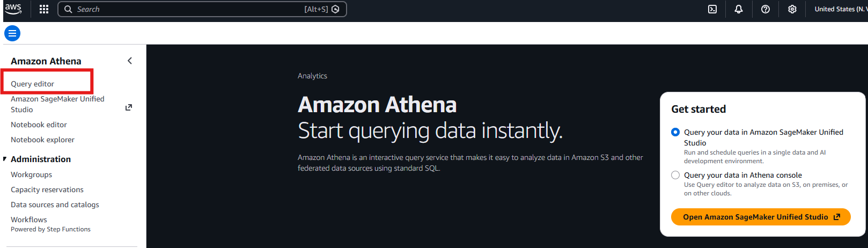868x248 pixels.
Task: Collapse the Amazon Athena side panel
Action: click(x=130, y=61)
